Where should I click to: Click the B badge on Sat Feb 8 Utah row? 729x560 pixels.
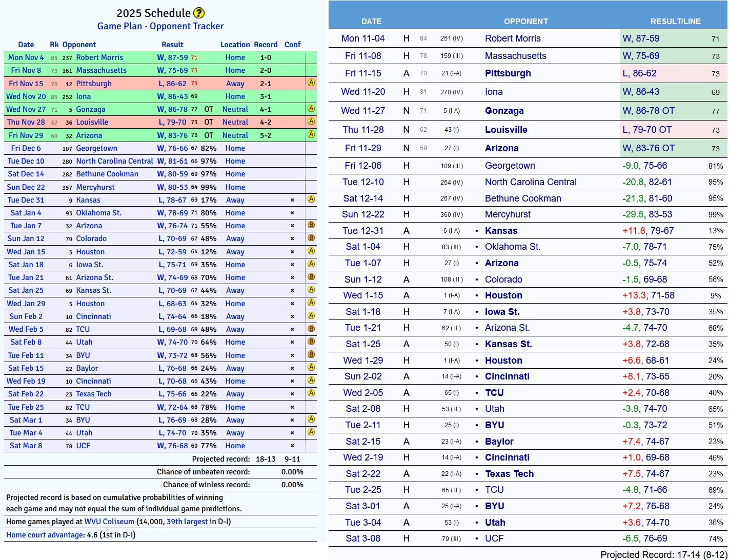(311, 342)
